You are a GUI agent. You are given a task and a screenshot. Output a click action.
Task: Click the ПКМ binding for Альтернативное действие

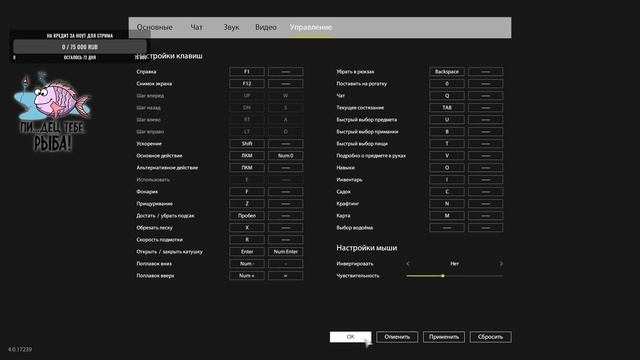point(247,168)
